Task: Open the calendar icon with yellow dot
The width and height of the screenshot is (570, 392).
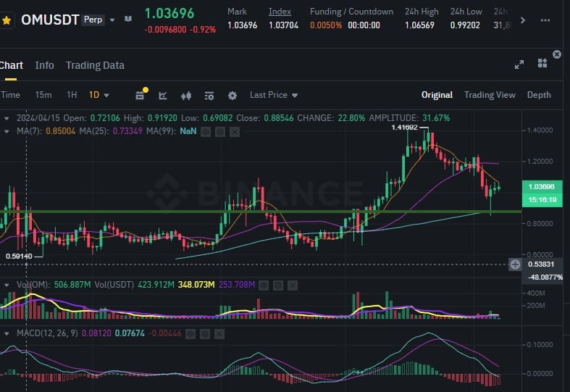Action: pyautogui.click(x=141, y=94)
